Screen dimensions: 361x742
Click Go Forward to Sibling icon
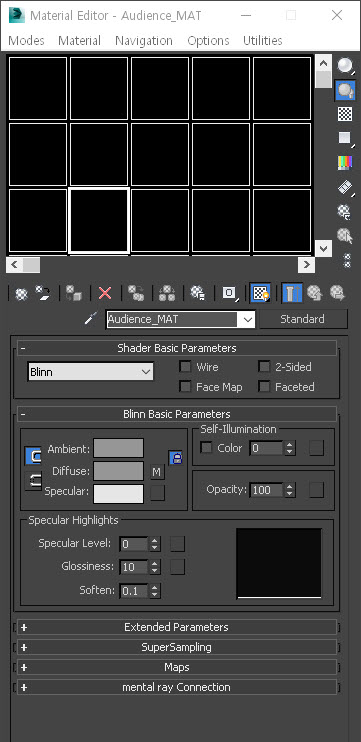(337, 293)
